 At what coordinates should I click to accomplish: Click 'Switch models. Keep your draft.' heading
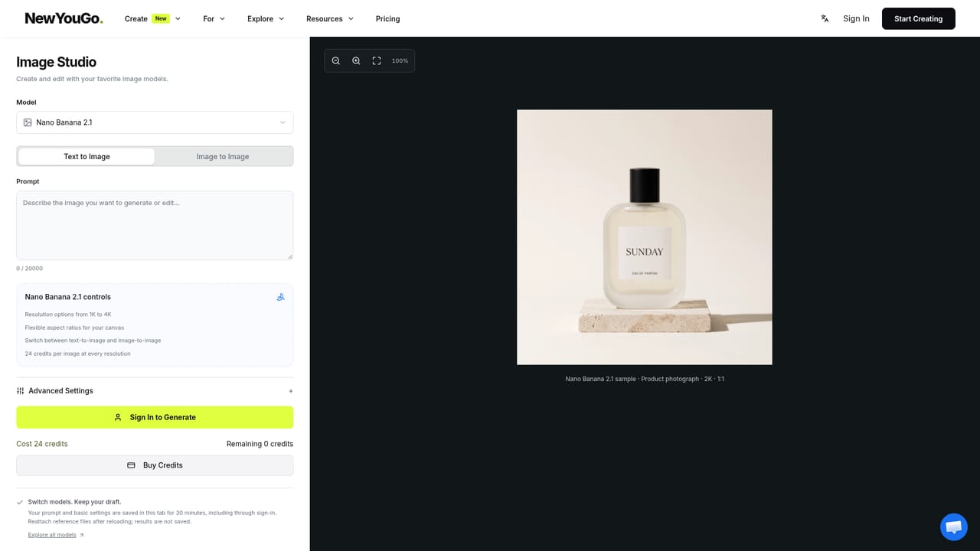pos(74,502)
